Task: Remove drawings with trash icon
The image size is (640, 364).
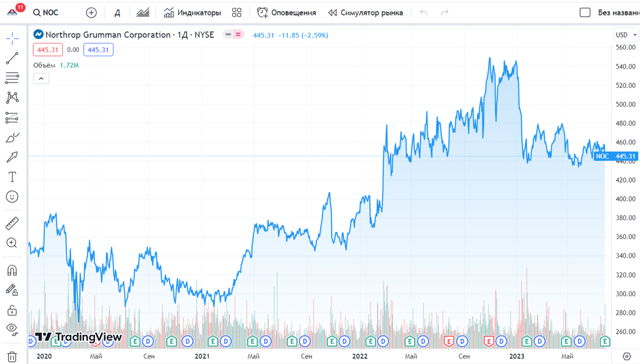Action: click(x=12, y=356)
